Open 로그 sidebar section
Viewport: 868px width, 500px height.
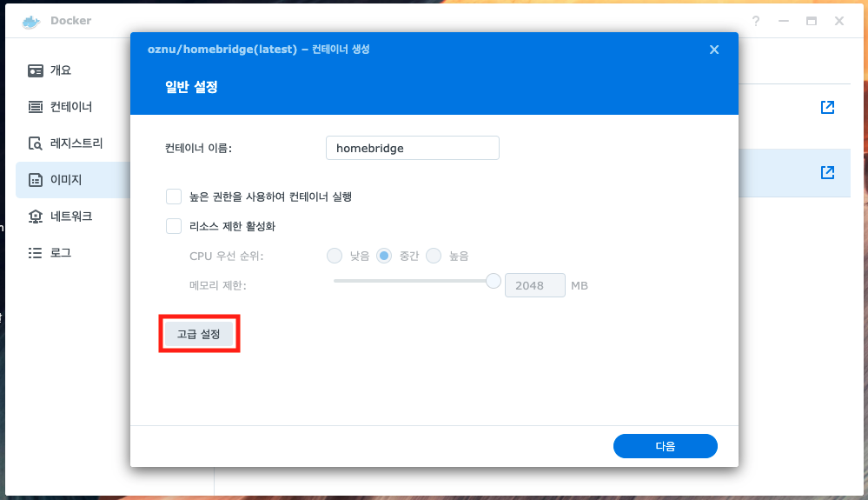(73, 253)
